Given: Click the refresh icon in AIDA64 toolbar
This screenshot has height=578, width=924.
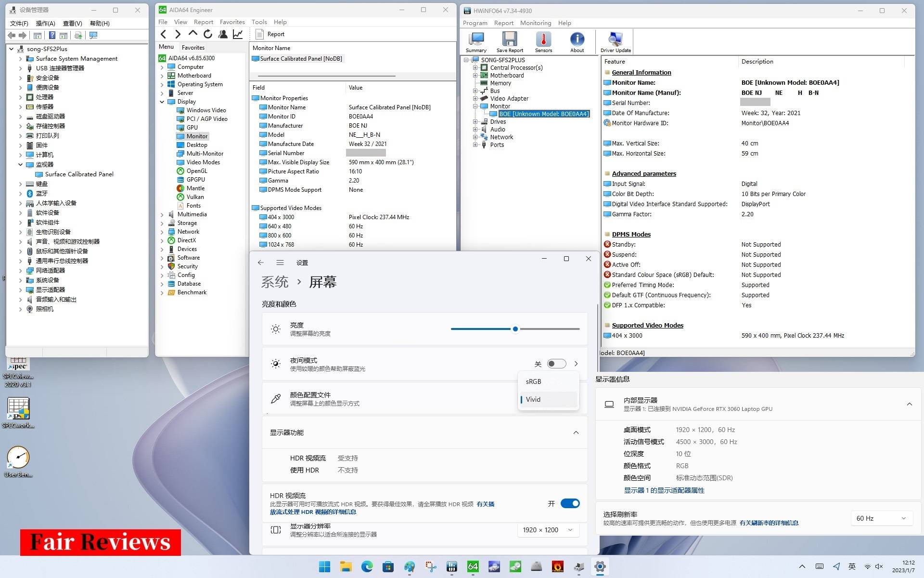Looking at the screenshot, I should (x=208, y=34).
